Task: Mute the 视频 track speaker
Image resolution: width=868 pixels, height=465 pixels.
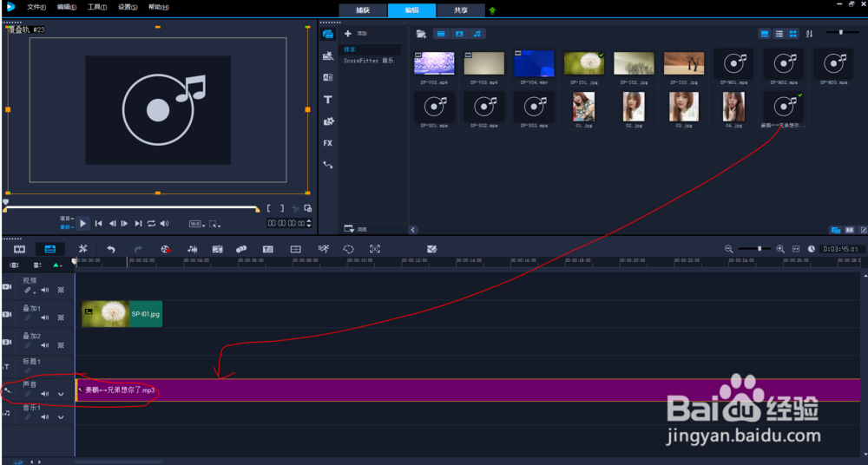Action: (x=45, y=290)
